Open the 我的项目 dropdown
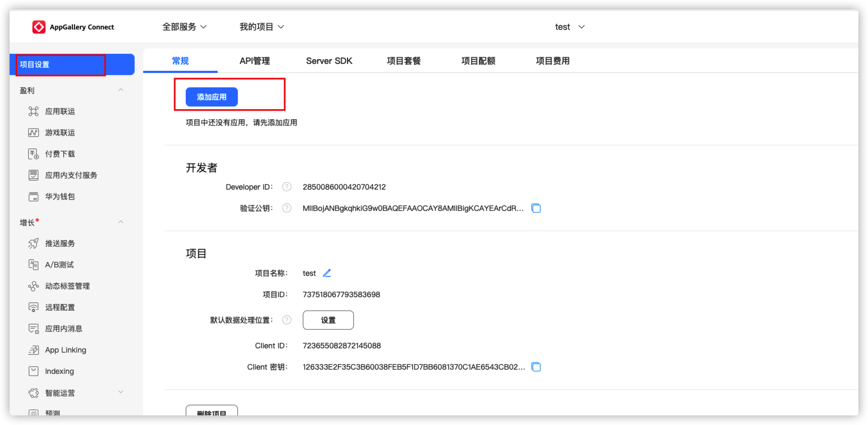 (x=262, y=27)
